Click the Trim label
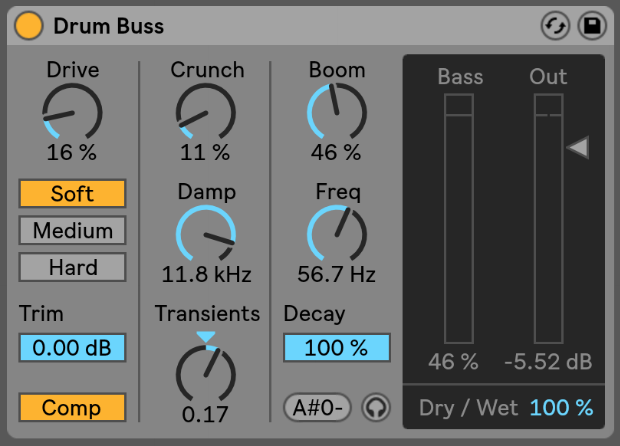The width and height of the screenshot is (620, 446). point(41,314)
